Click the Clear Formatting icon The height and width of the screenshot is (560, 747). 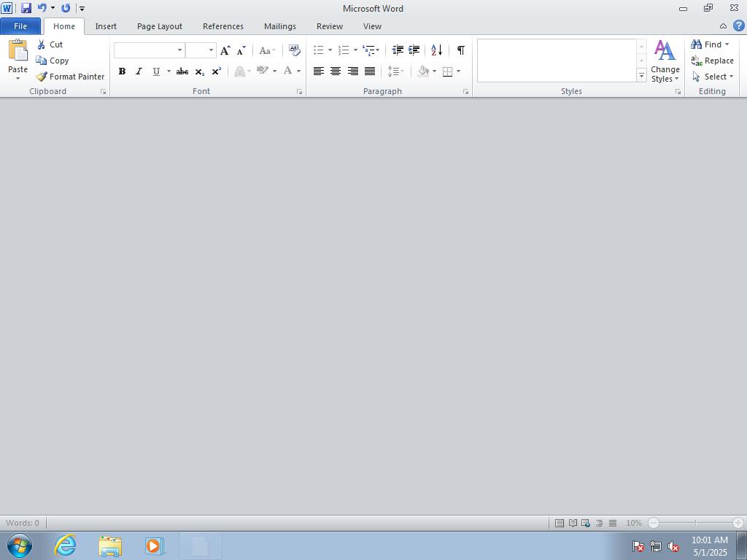[x=295, y=50]
